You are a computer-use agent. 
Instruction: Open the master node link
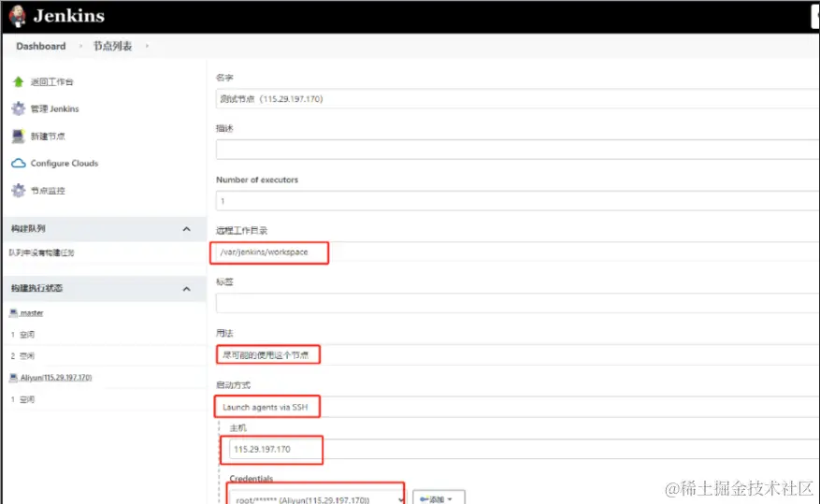[x=32, y=312]
